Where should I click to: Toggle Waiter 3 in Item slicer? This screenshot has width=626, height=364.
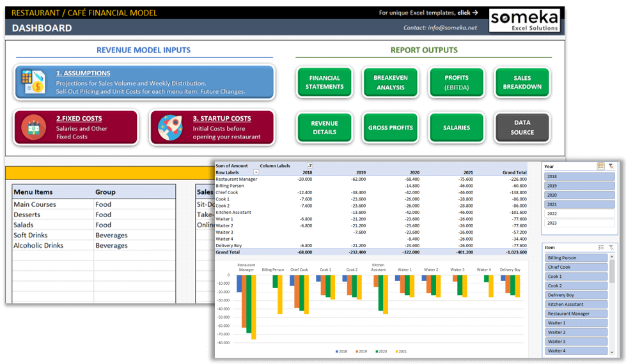coord(576,342)
